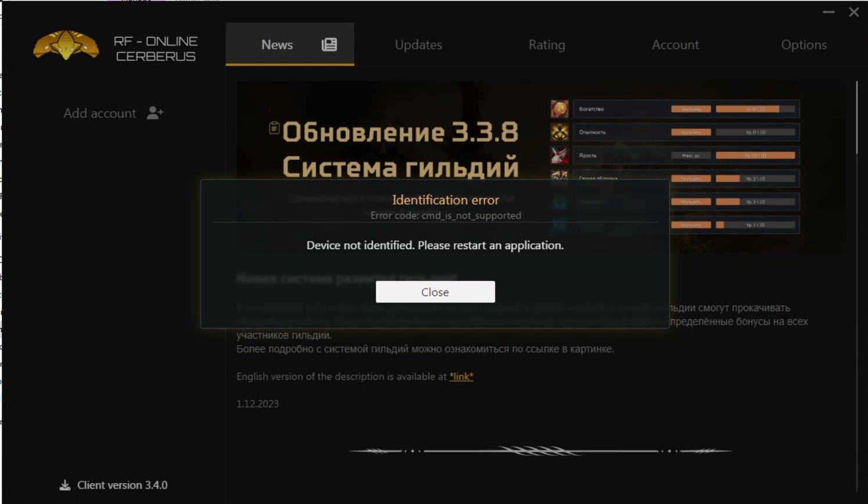Image resolution: width=868 pixels, height=504 pixels.
Task: Click error code cmd_is_not_supported text
Action: pyautogui.click(x=446, y=215)
